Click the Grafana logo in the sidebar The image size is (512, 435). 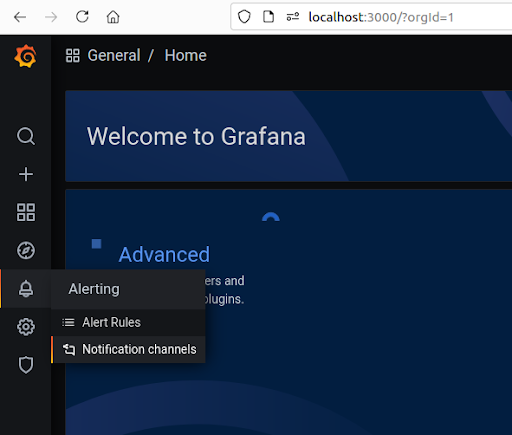(26, 56)
